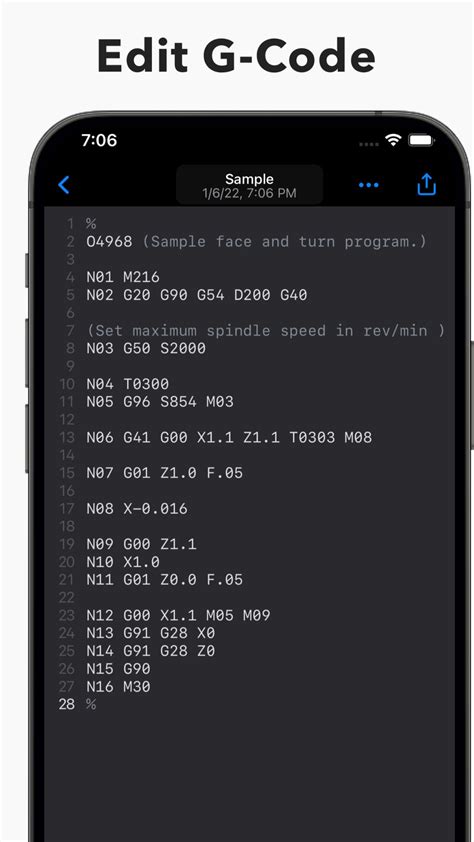Screen dimensions: 474x842
Task: Tap the share export icon
Action: [426, 184]
